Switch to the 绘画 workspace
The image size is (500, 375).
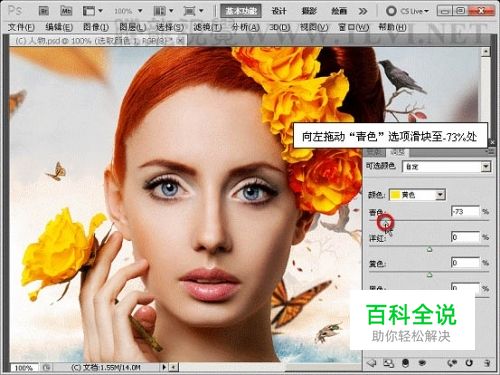339,11
